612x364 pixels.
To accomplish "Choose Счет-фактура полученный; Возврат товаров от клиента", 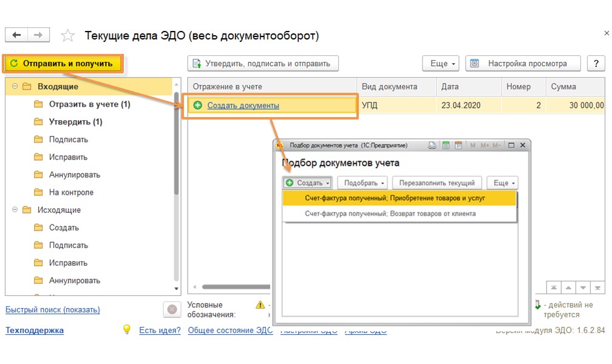I will pyautogui.click(x=390, y=214).
